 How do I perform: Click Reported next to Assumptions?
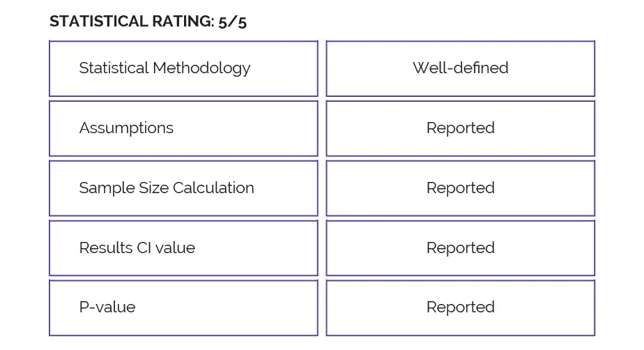[460, 128]
